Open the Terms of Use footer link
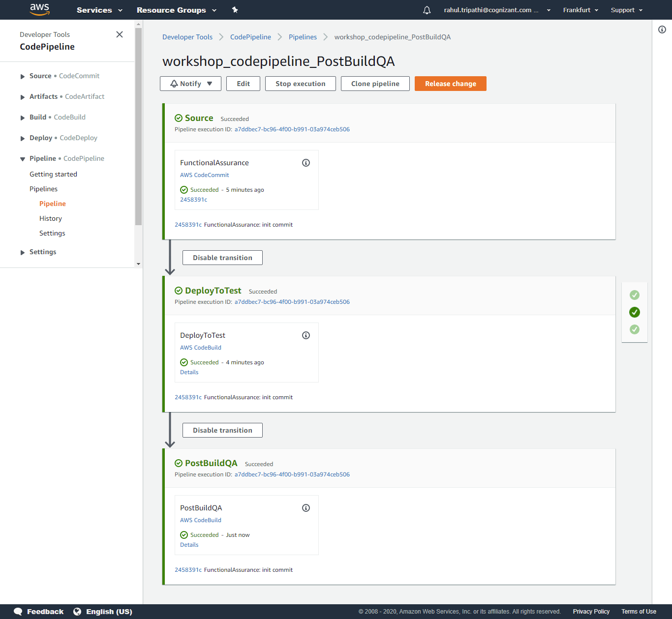 click(639, 612)
